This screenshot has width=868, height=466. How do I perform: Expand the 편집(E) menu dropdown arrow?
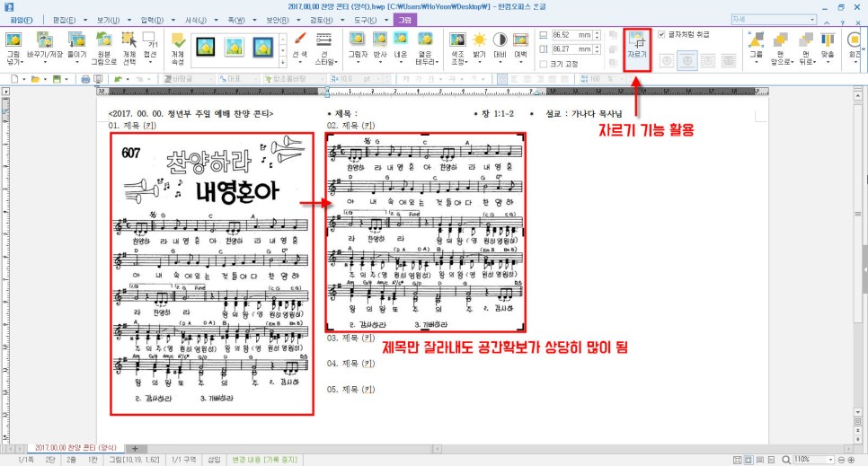point(85,20)
